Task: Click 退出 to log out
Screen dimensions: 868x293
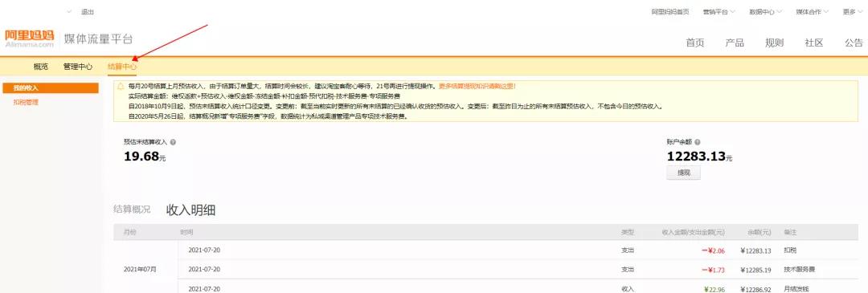Action: click(x=88, y=11)
